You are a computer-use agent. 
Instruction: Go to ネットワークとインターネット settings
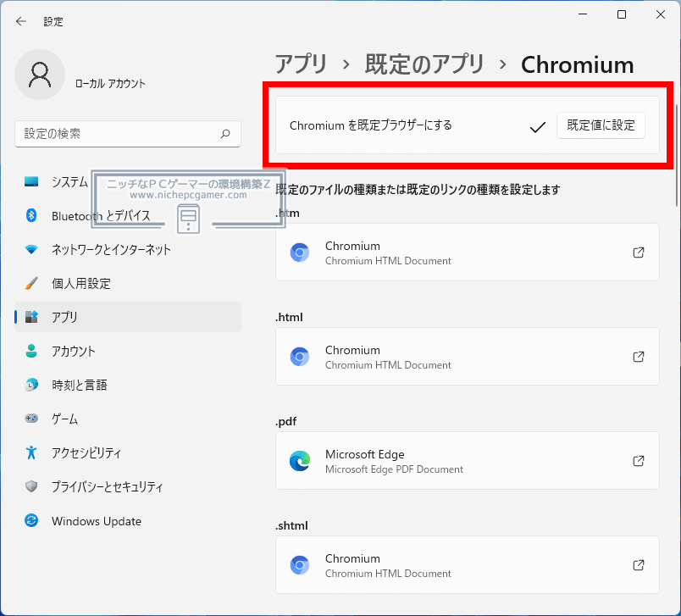coord(128,249)
